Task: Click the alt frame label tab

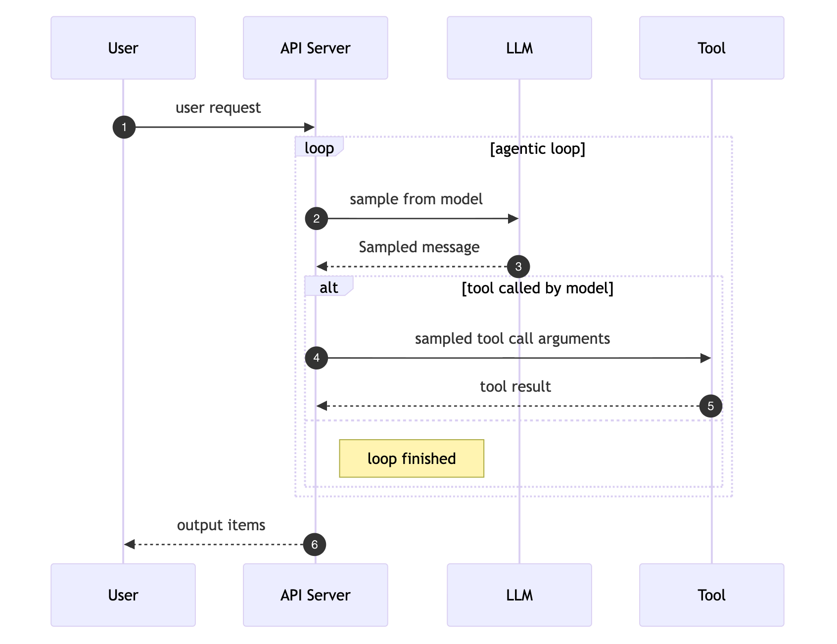Action: point(328,287)
